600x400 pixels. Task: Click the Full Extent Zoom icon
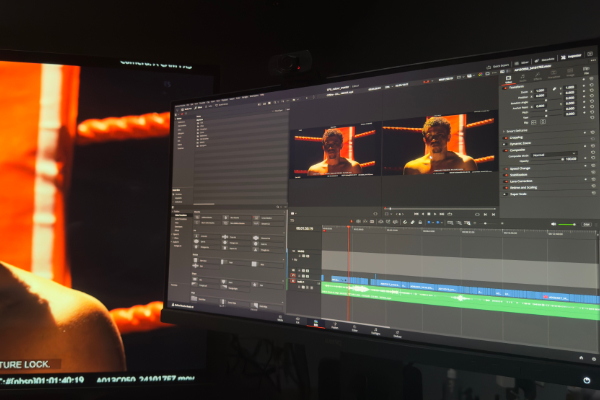pyautogui.click(x=450, y=223)
